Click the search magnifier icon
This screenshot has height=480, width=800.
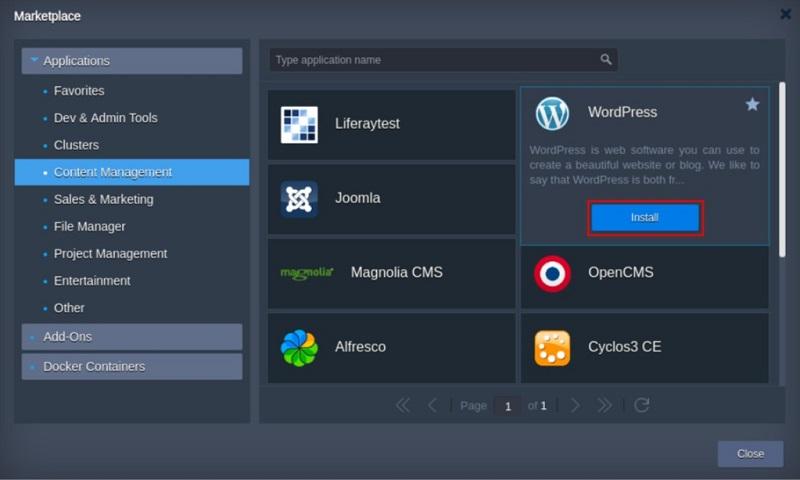pos(606,59)
